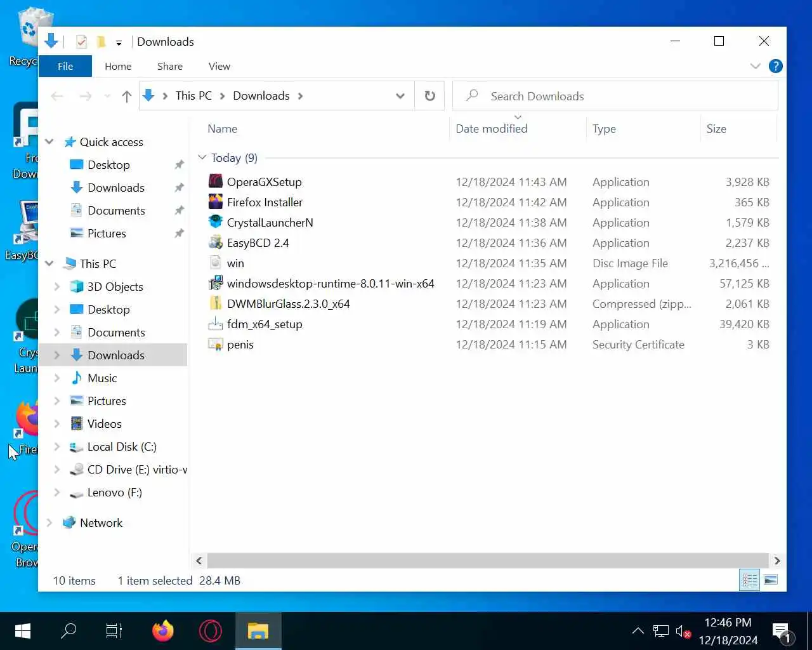Click the security certificate file icon

coord(216,344)
